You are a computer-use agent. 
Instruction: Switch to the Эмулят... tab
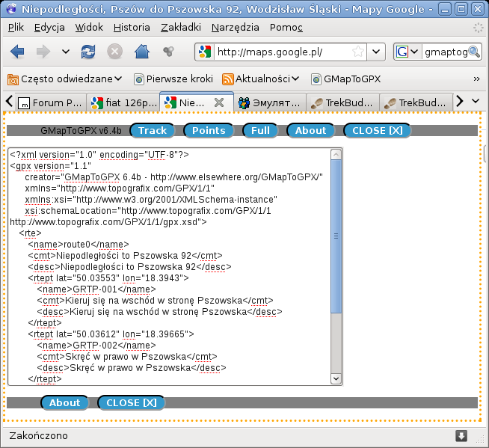point(270,102)
